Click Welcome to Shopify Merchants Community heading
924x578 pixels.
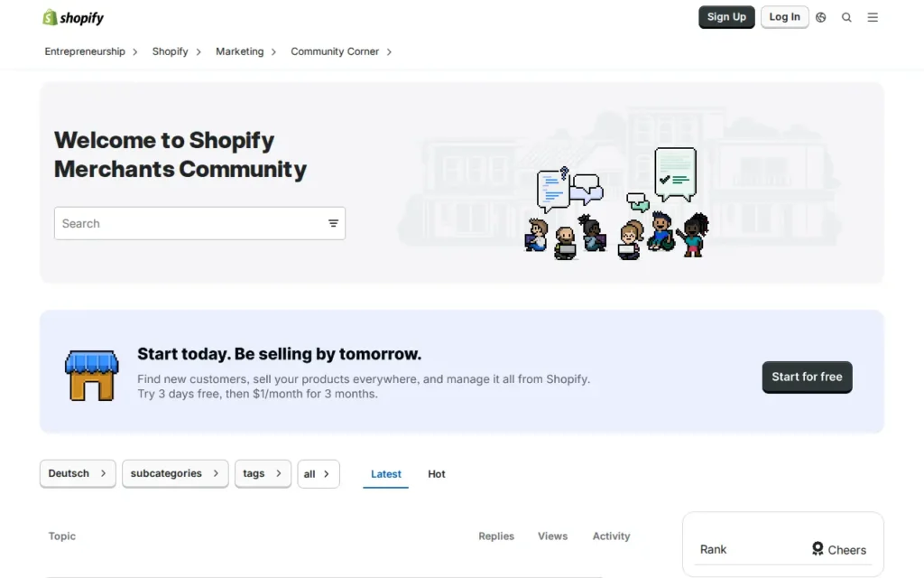180,154
